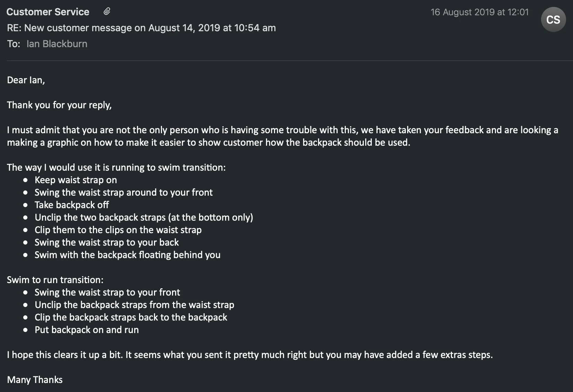The width and height of the screenshot is (573, 392).
Task: Click the 'Many Thanks' sign-off
Action: 35,380
